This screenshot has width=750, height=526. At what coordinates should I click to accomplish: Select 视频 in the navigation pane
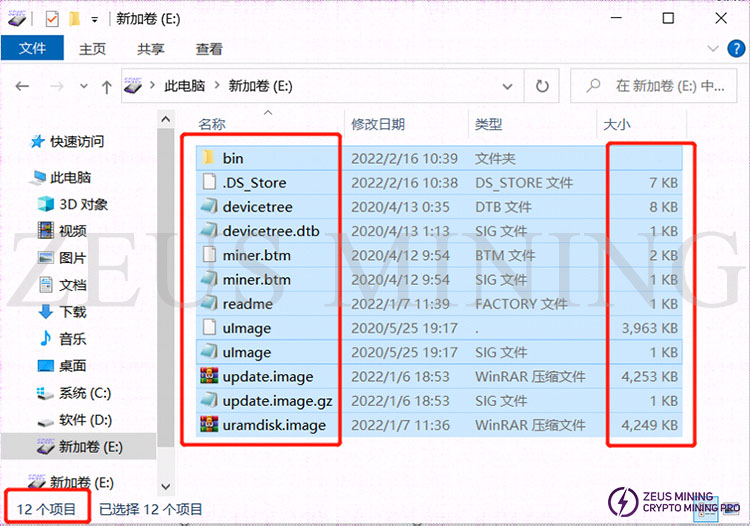click(62, 231)
